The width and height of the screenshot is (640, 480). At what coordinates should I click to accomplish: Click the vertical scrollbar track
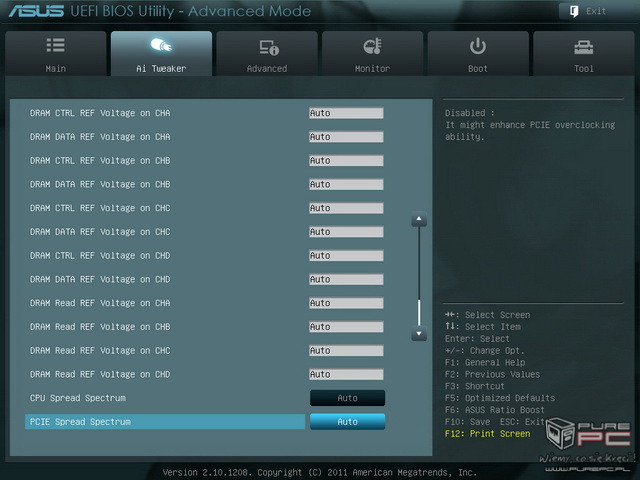[x=419, y=260]
